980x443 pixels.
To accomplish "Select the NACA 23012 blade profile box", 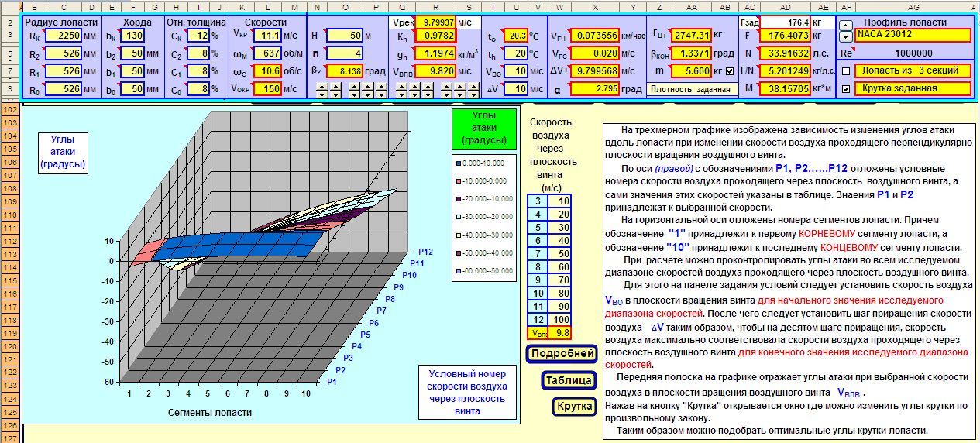I will coord(913,36).
